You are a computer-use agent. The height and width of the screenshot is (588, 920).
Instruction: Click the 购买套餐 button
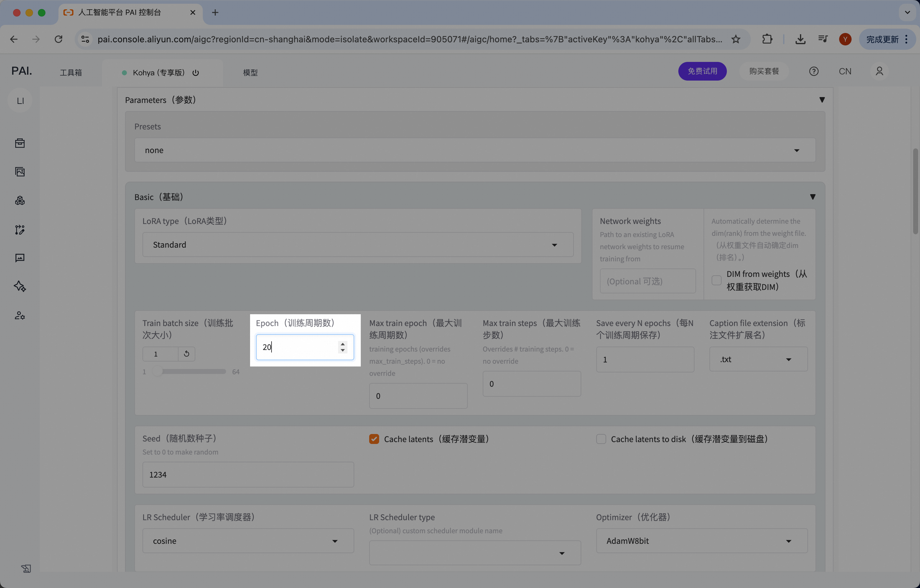point(764,72)
